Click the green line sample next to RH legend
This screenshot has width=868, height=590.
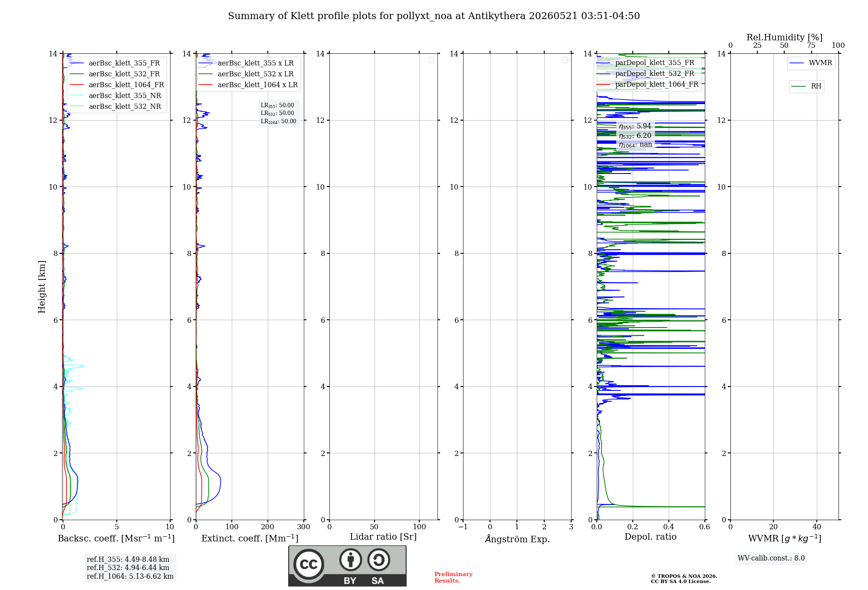coord(799,87)
